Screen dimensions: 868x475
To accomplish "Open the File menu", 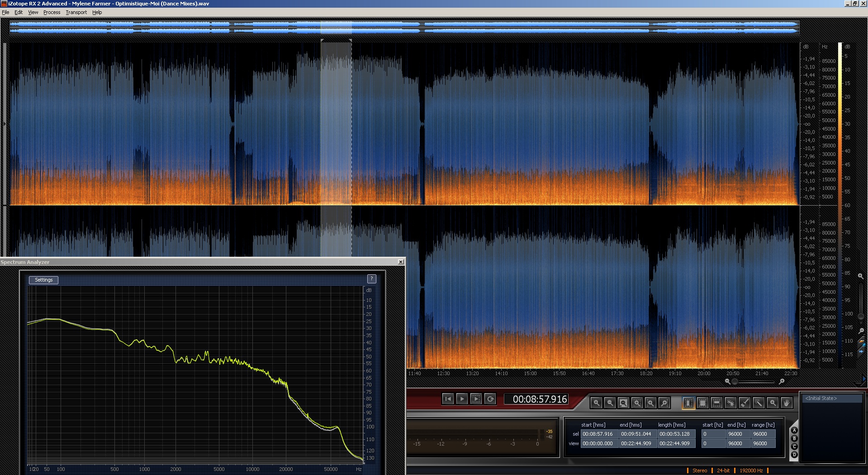I will tap(5, 12).
